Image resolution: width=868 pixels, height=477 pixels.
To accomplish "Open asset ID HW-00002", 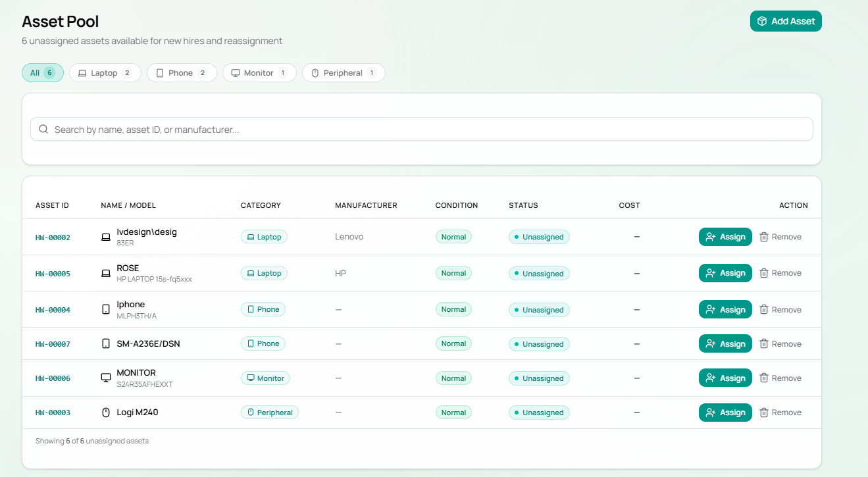I will pos(53,238).
